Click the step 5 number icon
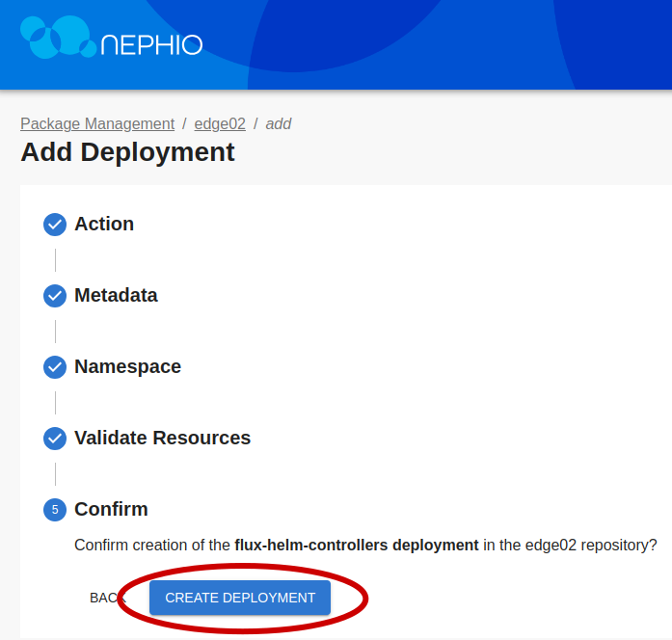The width and height of the screenshot is (672, 640). [x=55, y=510]
